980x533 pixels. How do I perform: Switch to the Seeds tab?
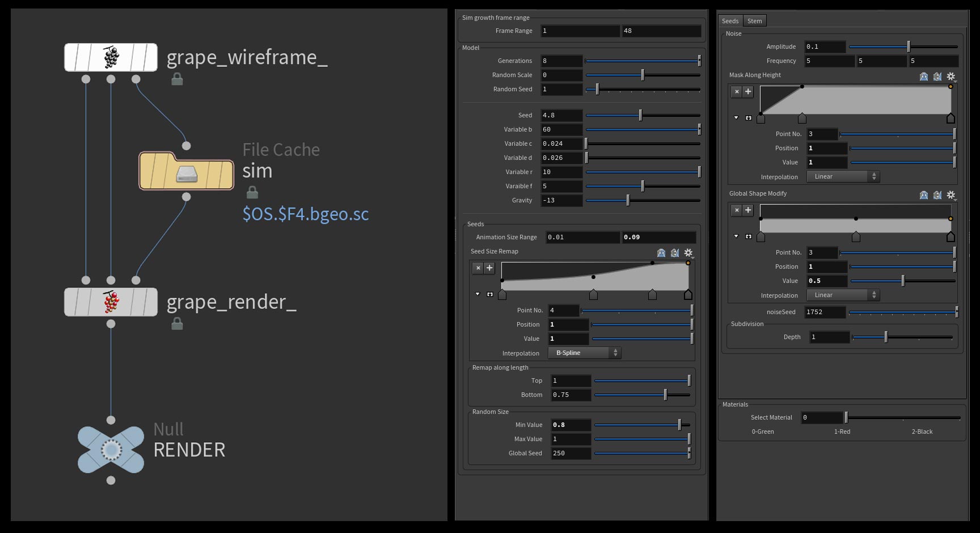coord(730,21)
